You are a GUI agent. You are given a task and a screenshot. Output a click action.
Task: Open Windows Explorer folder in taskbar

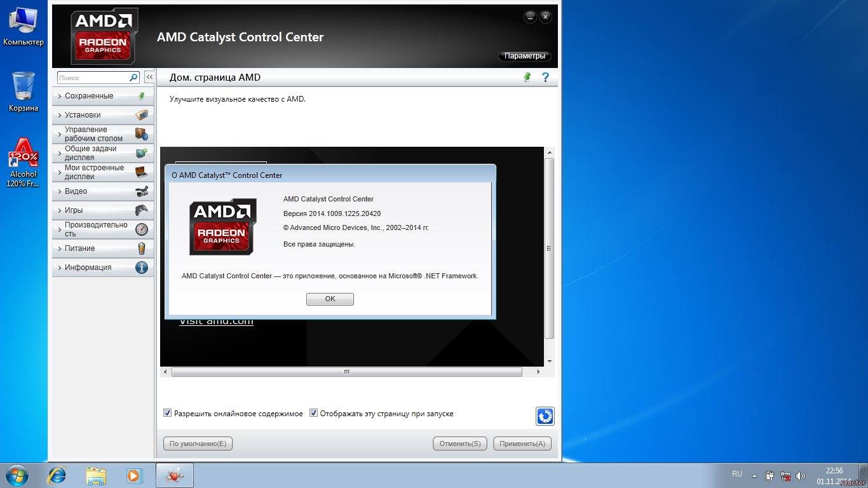tap(96, 475)
